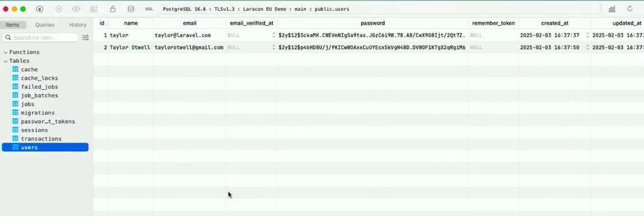Sort by the updated_at column header
The height and width of the screenshot is (216, 644).
point(627,24)
